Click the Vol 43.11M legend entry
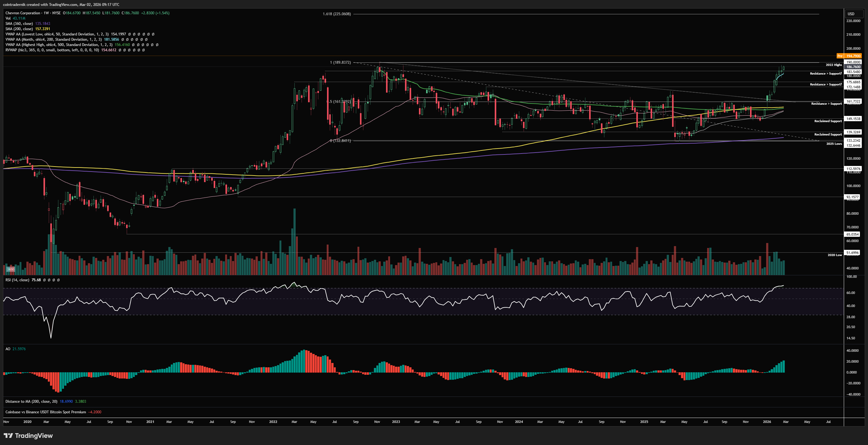 [x=16, y=18]
